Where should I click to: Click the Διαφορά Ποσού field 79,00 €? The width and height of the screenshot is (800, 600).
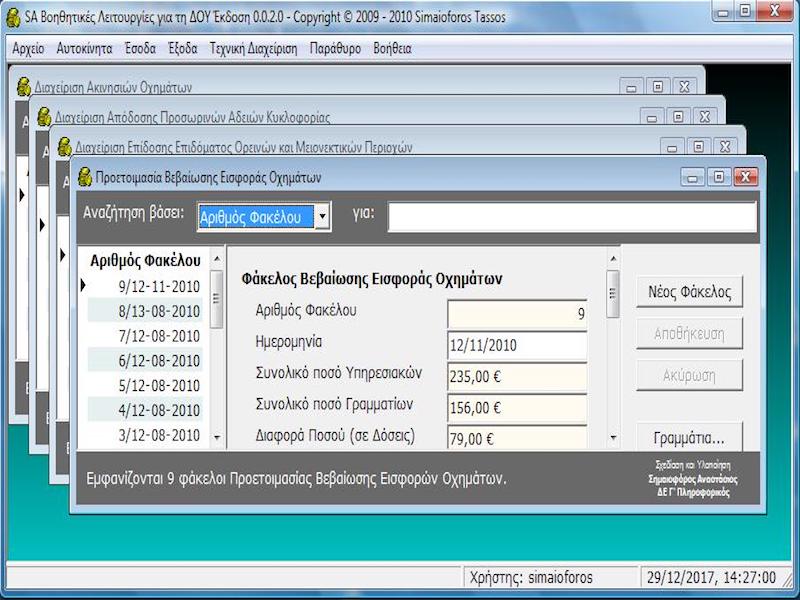coord(517,438)
